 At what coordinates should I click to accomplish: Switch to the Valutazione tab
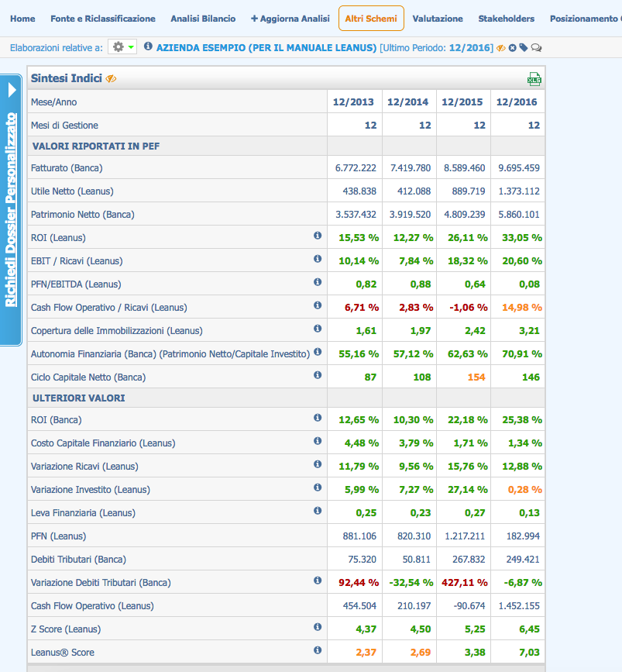[x=438, y=19]
